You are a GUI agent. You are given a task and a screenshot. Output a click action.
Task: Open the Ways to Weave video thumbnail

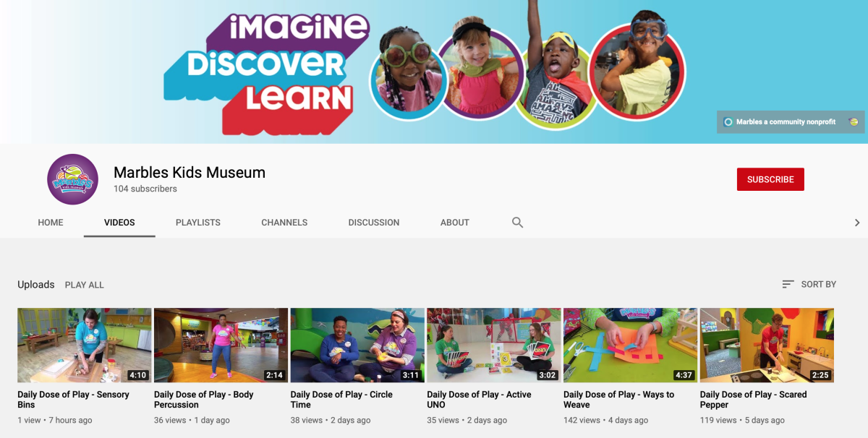[x=631, y=345]
